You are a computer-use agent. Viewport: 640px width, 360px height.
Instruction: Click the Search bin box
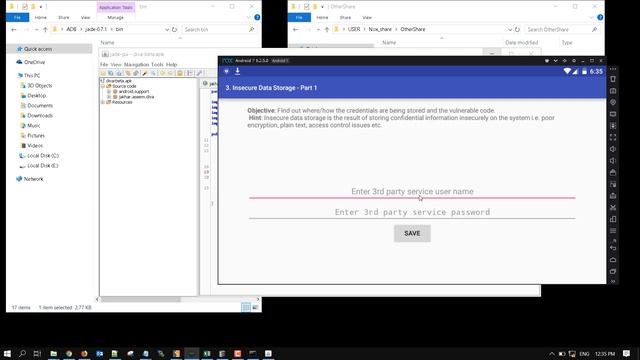(219, 29)
